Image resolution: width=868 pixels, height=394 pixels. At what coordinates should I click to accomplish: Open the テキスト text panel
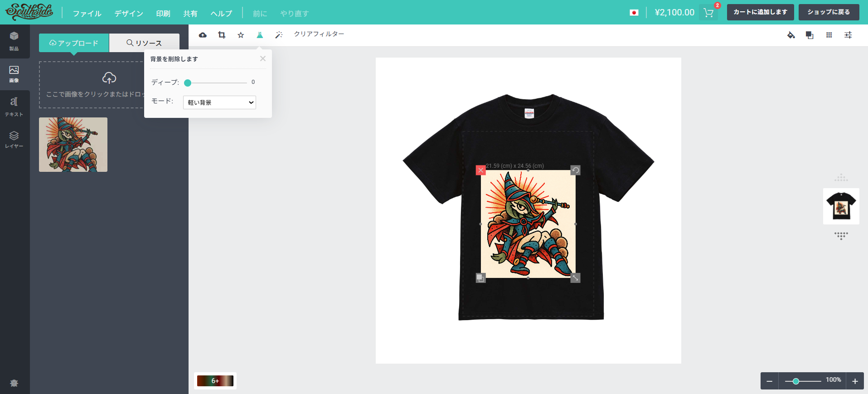click(14, 107)
